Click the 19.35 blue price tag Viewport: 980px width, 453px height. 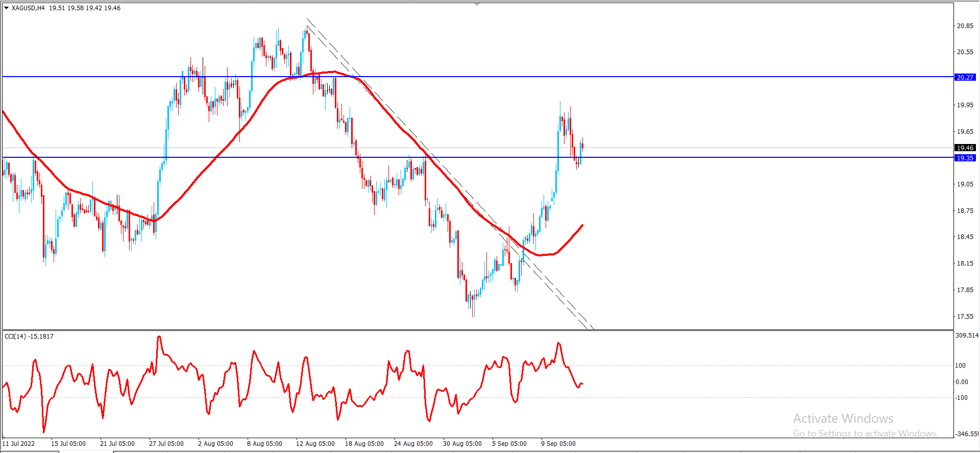[x=965, y=158]
